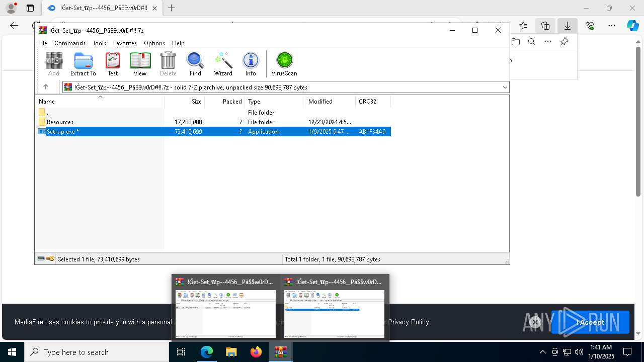Viewport: 644px width, 362px height.
Task: Go back in the Edge browser
Action: 14,26
